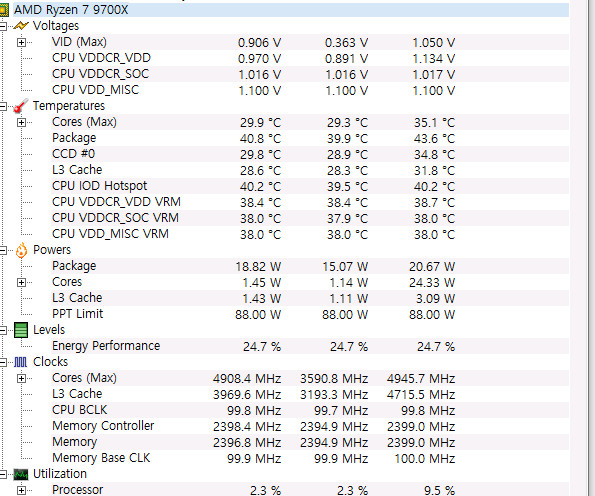Expand the Processor utilization row
595x496 pixels.
pyautogui.click(x=22, y=491)
